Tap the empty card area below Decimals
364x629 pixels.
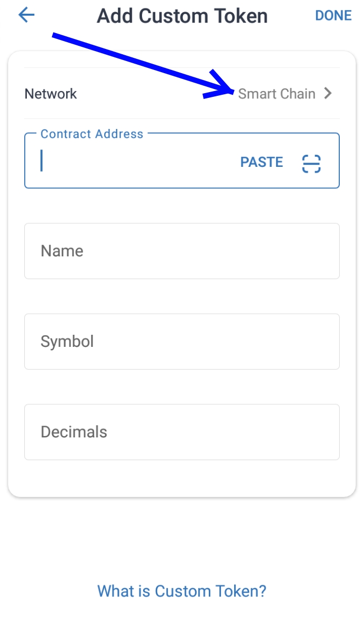click(181, 478)
